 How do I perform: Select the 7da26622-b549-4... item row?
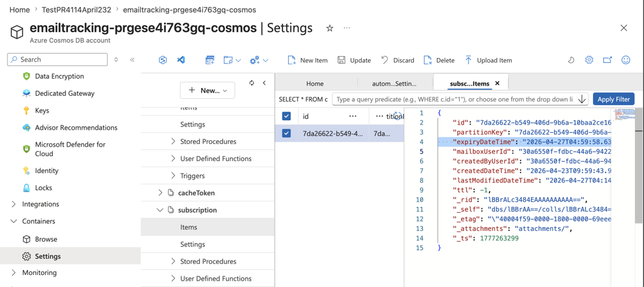click(x=339, y=133)
